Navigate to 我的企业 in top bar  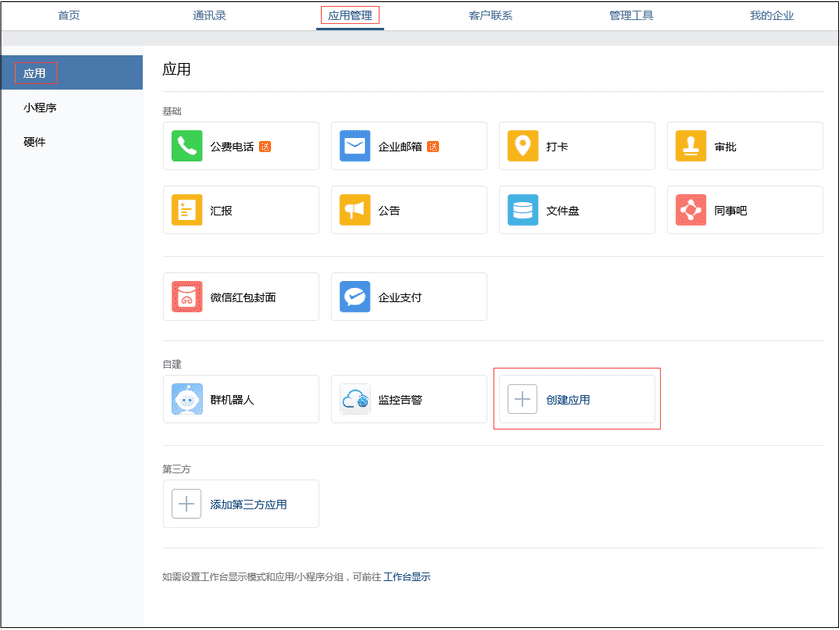click(x=772, y=15)
